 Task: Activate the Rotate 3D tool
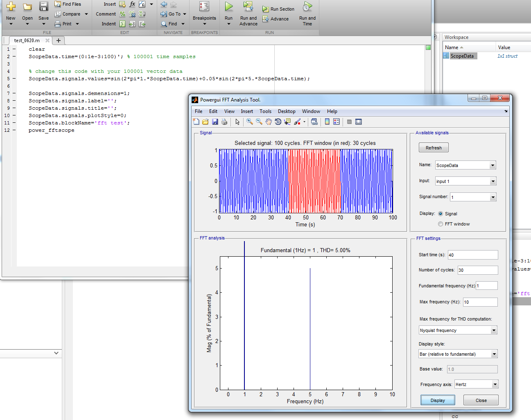[x=278, y=122]
